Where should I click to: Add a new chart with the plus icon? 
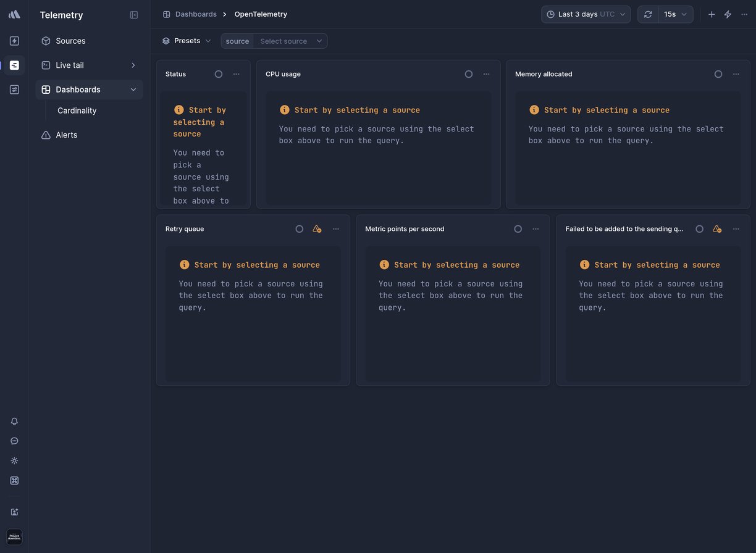tap(712, 14)
